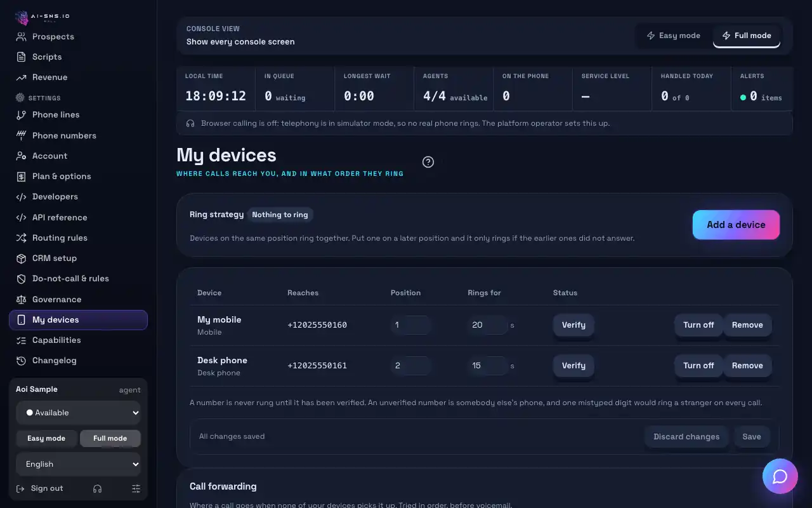
Task: Click the Scripts document icon in the sidebar
Action: [21, 57]
